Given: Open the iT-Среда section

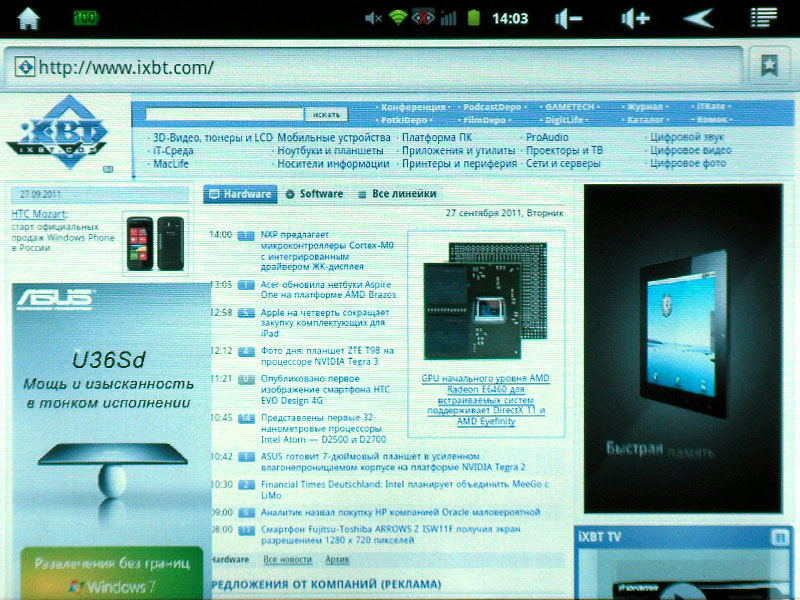Looking at the screenshot, I should [173, 151].
